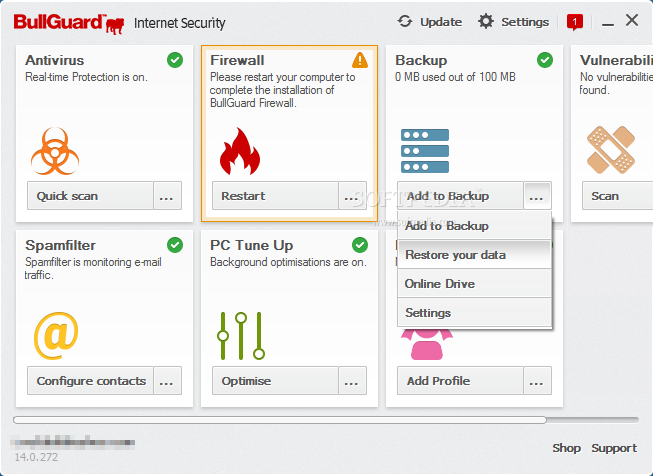Click 'Background optimisations are on.' text
Image resolution: width=653 pixels, height=476 pixels.
pos(288,262)
